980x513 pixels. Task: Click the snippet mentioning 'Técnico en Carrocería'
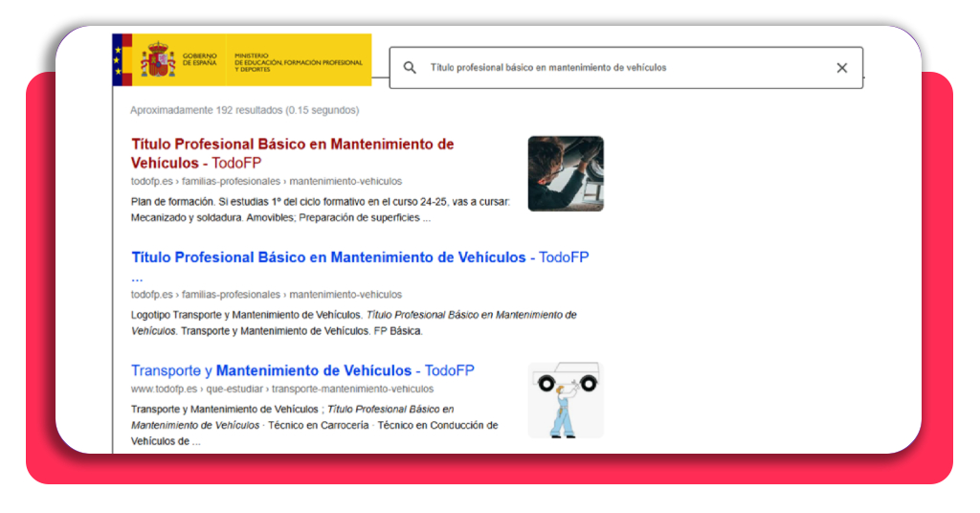coord(314,425)
